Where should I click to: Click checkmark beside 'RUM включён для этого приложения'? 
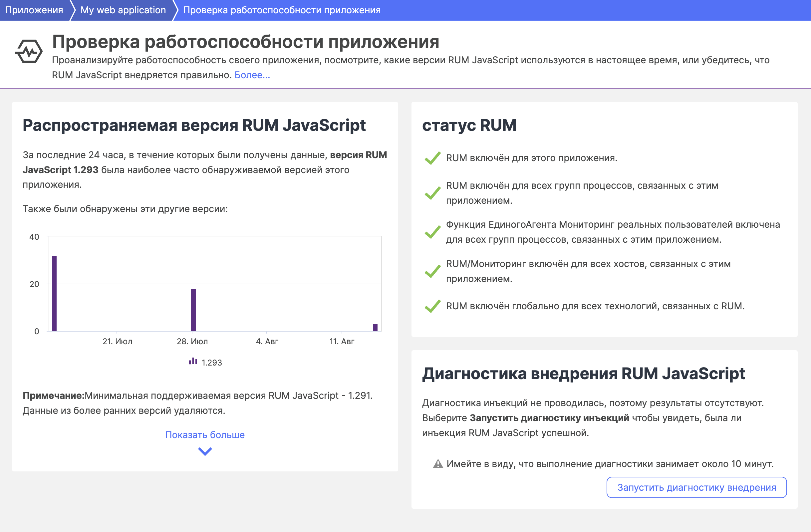(433, 158)
